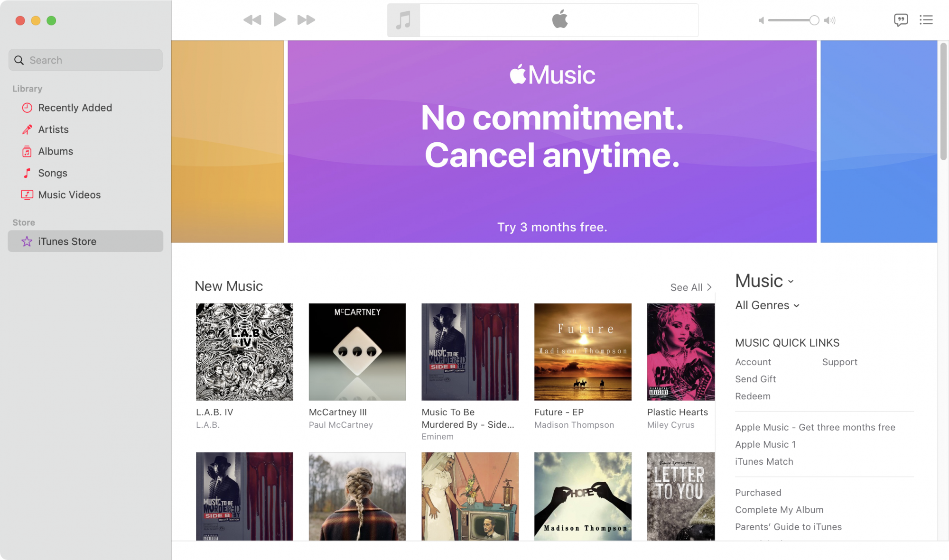
Task: Click the Send Gift link
Action: [x=755, y=379]
